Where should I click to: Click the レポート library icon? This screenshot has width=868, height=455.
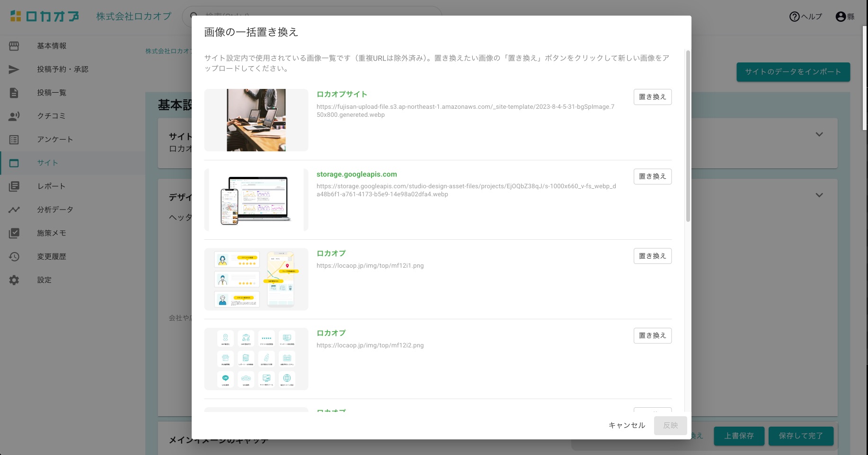coord(14,186)
